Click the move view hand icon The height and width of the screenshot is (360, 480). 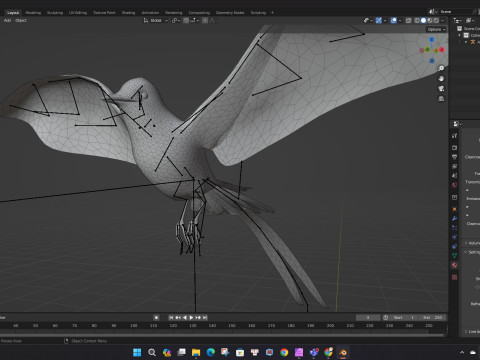441,78
